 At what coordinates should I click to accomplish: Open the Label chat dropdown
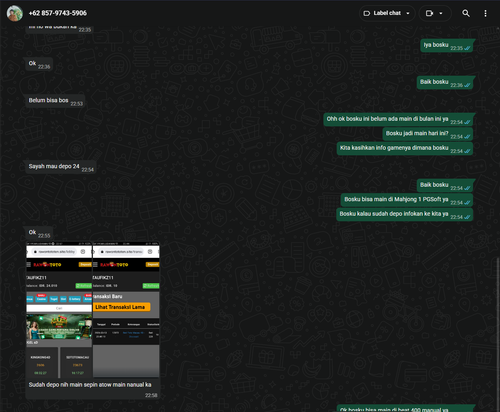coord(387,13)
